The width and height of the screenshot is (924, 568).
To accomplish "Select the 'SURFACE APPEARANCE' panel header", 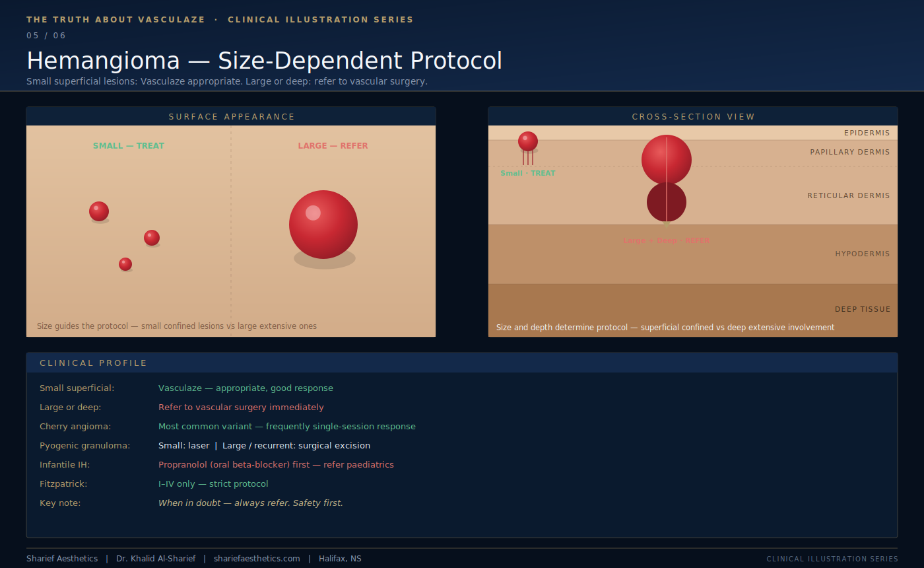I will pos(231,116).
